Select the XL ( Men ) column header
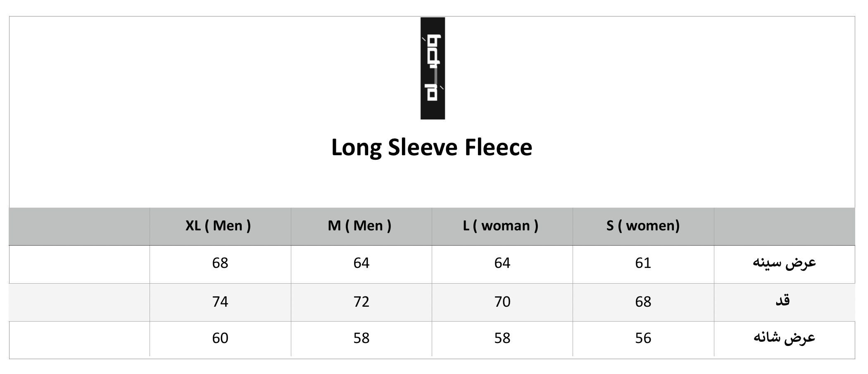The height and width of the screenshot is (374, 868). coord(218,226)
